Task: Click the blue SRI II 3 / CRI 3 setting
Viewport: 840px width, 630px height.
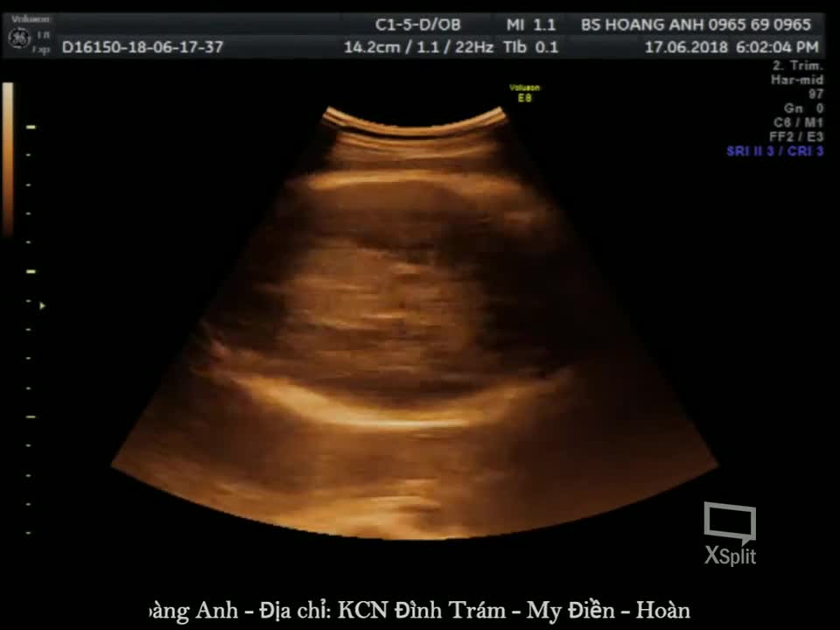Action: coord(774,151)
